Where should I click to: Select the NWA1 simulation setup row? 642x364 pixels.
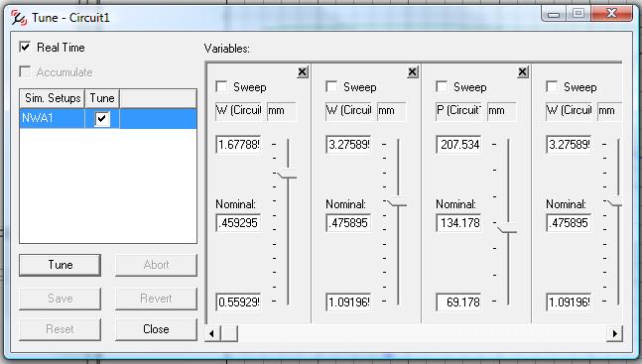coord(108,119)
